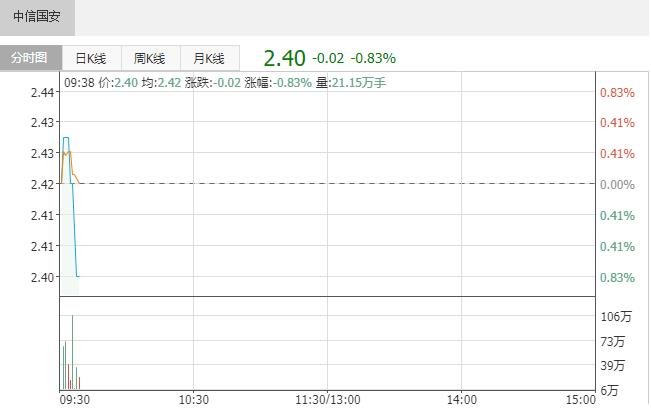Click the 量:21.15万手 info readout
The image size is (651, 419).
tap(351, 83)
